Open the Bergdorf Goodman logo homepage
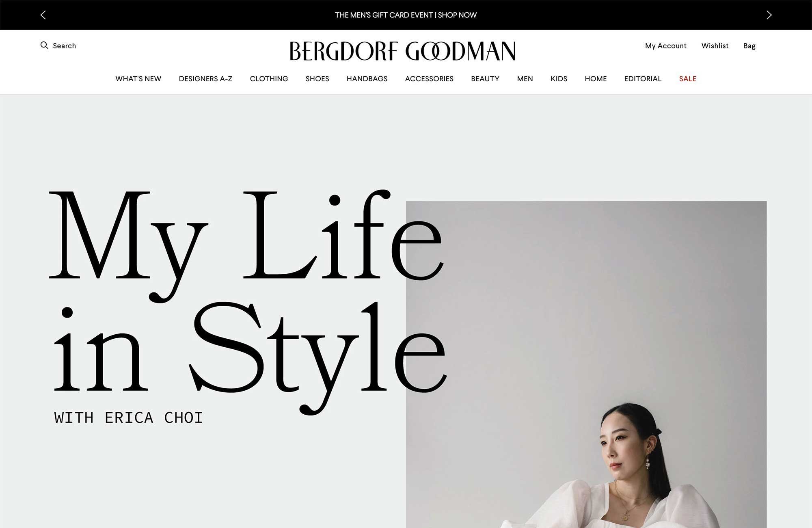Image resolution: width=812 pixels, height=528 pixels. [402, 51]
